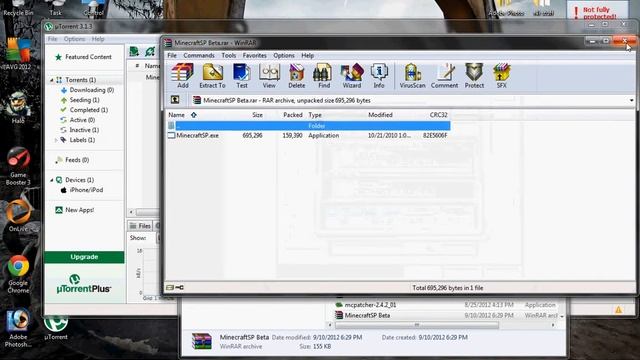Select iPhone/iPod device entry

82,190
